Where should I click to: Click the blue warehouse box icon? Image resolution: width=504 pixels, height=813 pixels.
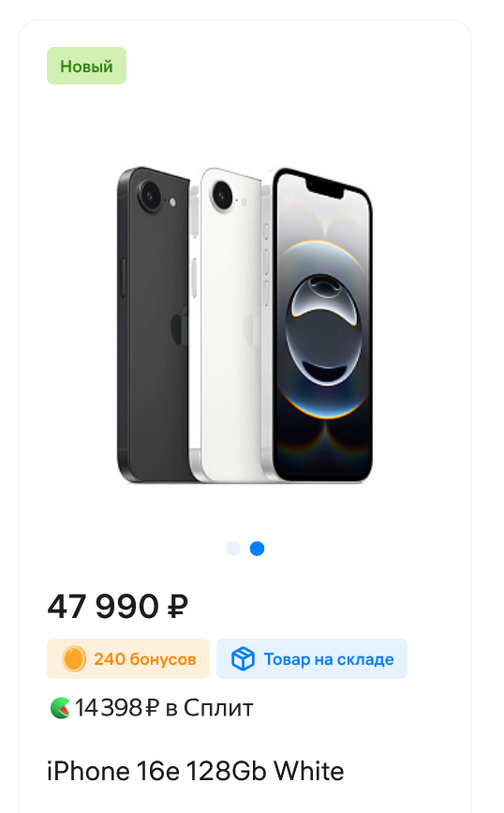[x=243, y=659]
